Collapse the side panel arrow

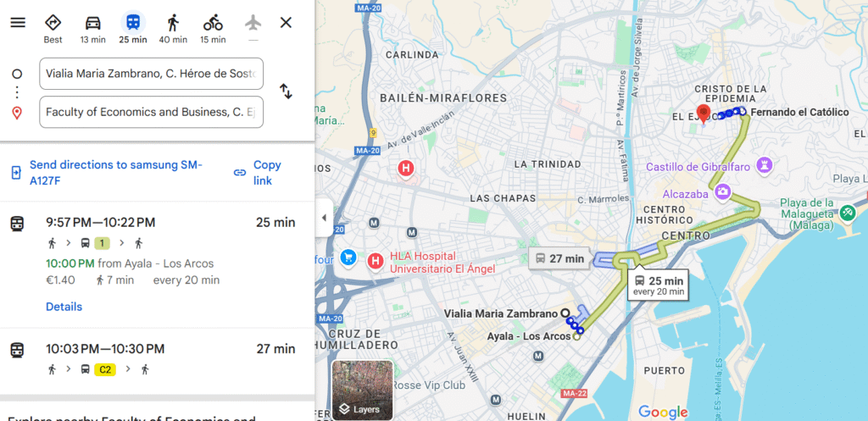pos(324,218)
